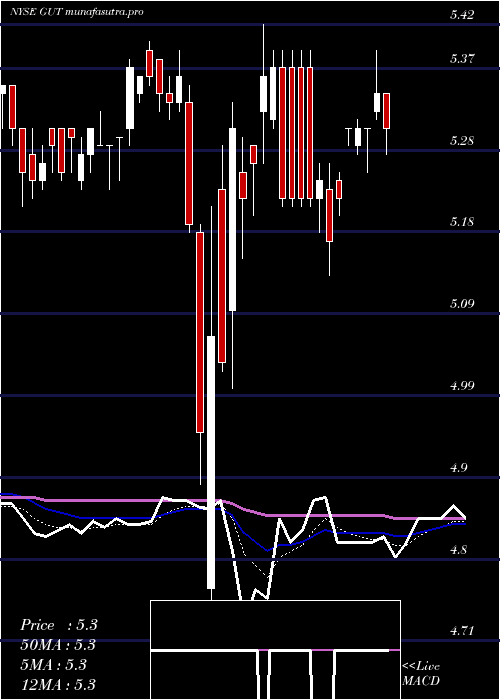500x700 pixels.
Task: Click the 4.99 price axis label
Action: pos(462,386)
